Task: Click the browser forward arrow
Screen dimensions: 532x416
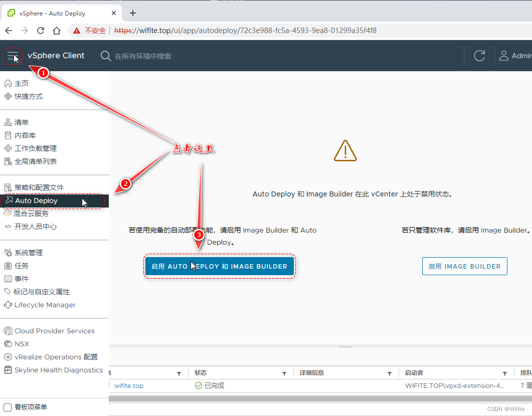Action: [25, 31]
